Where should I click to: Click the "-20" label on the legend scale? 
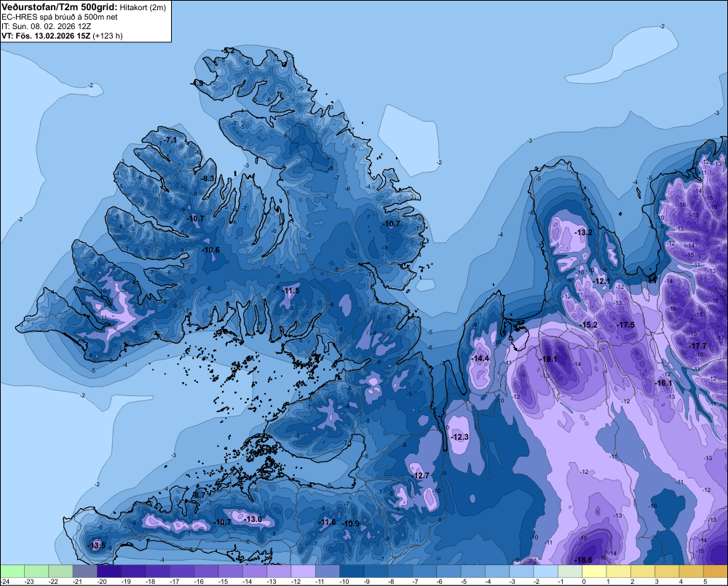102,582
